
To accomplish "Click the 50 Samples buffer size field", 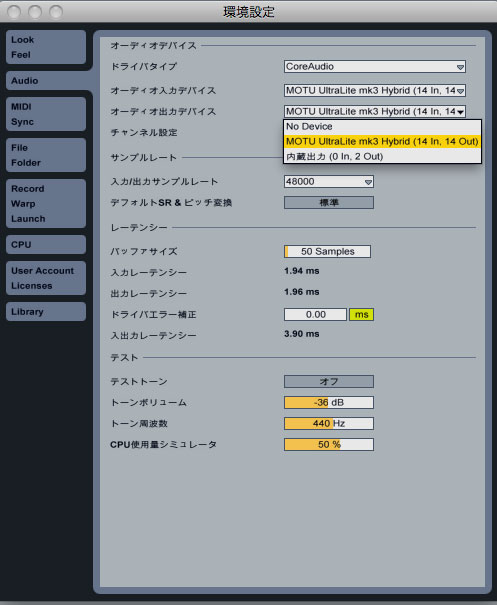I will (327, 252).
